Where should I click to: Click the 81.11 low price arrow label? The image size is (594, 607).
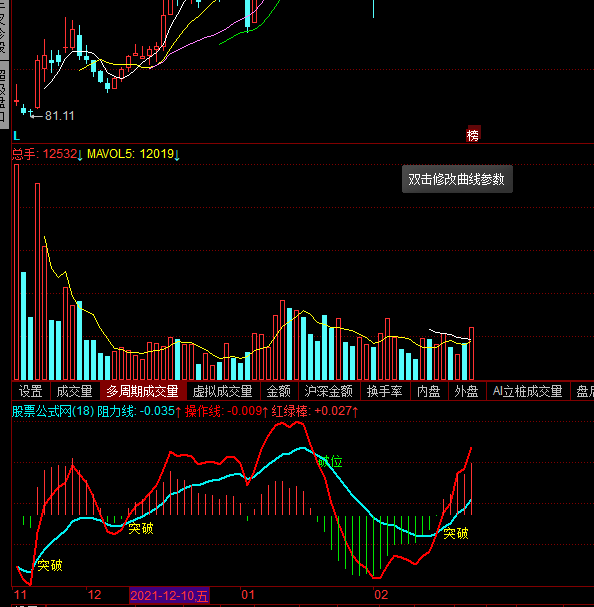click(x=52, y=115)
